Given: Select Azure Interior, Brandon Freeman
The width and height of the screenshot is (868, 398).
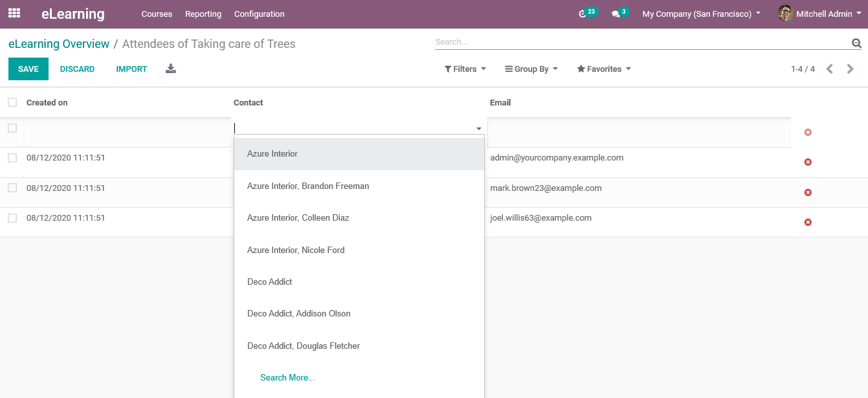Looking at the screenshot, I should 359,186.
